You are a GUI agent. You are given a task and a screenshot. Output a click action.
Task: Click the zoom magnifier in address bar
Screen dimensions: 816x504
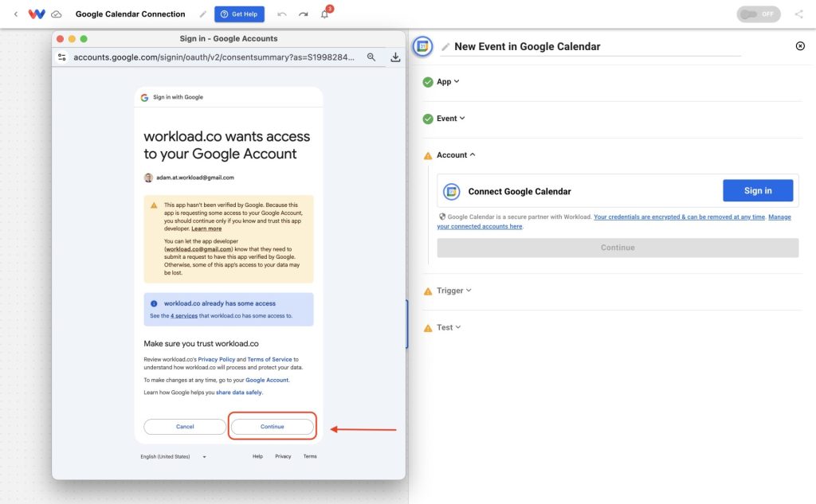371,57
